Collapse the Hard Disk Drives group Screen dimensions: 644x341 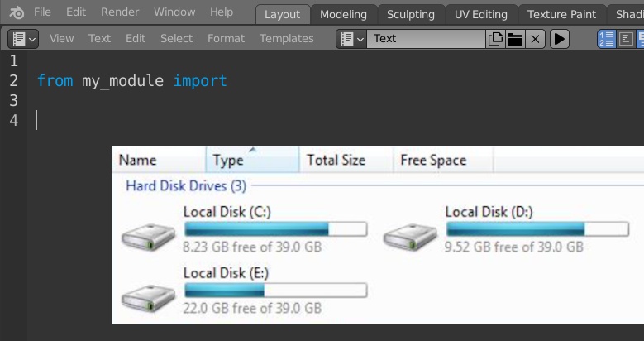pos(186,186)
